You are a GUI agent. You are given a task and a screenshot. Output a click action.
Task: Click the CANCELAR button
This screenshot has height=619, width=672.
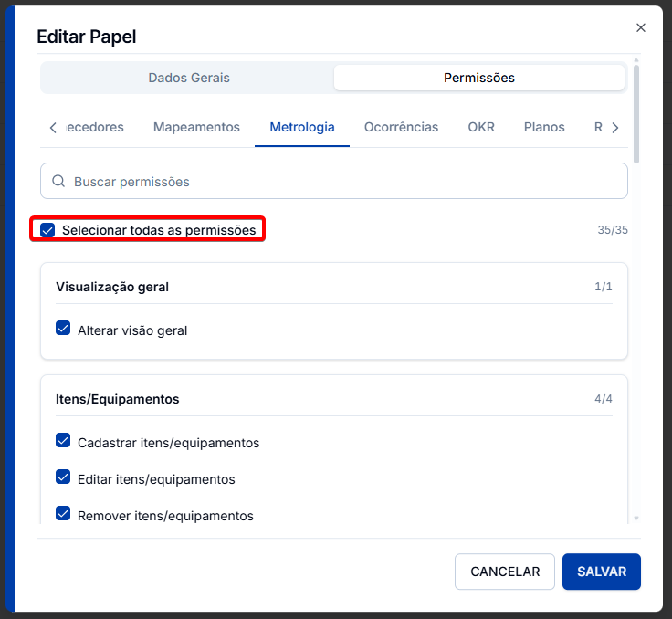(505, 572)
